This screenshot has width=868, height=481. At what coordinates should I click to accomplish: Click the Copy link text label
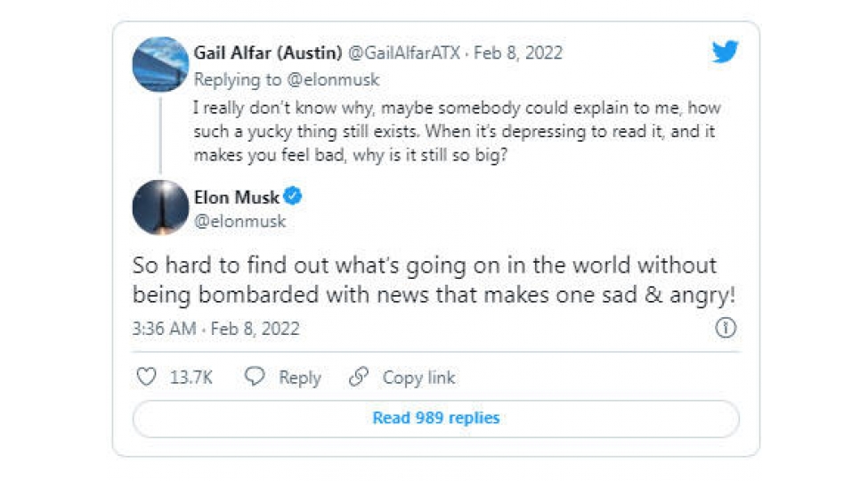418,378
